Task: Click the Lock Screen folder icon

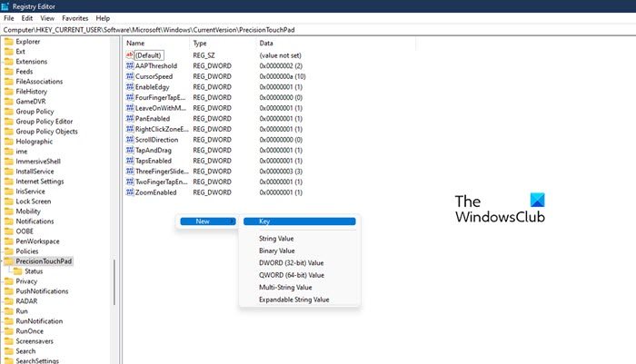Action: [x=9, y=201]
